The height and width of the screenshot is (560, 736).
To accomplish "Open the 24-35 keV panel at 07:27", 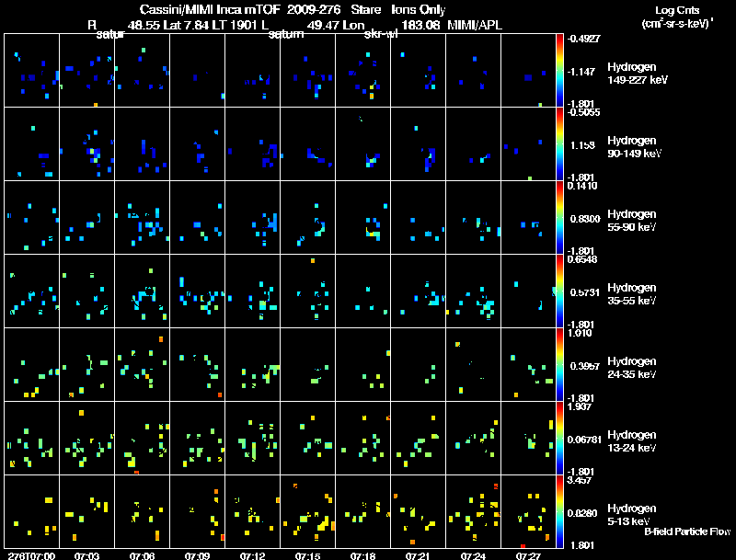I will tap(528, 364).
